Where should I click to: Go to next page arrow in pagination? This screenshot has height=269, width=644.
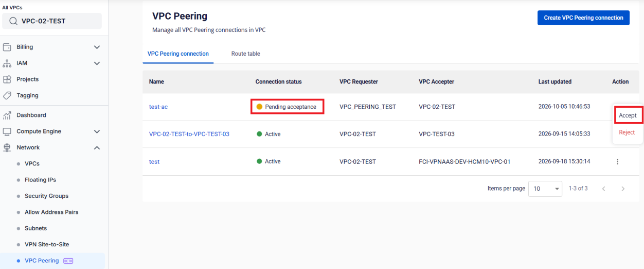[623, 189]
